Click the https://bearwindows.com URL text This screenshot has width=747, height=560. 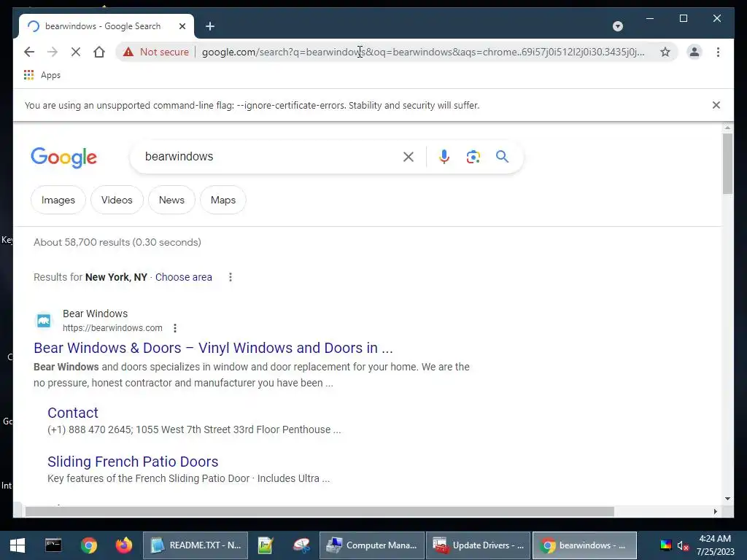(112, 328)
